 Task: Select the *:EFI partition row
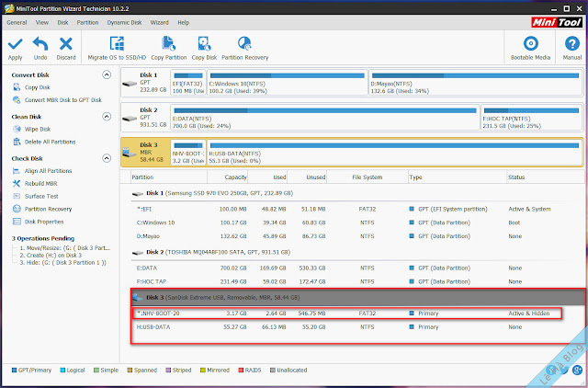pos(357,209)
